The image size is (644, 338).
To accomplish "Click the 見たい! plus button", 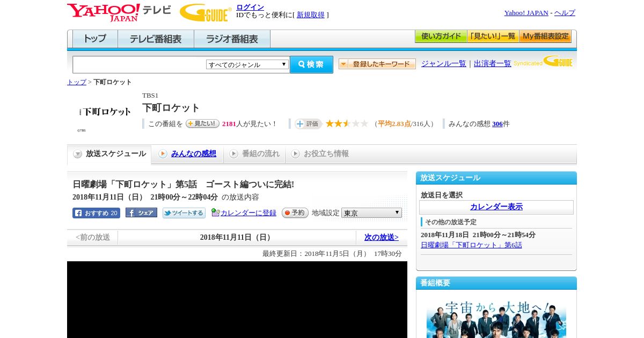I will (202, 123).
